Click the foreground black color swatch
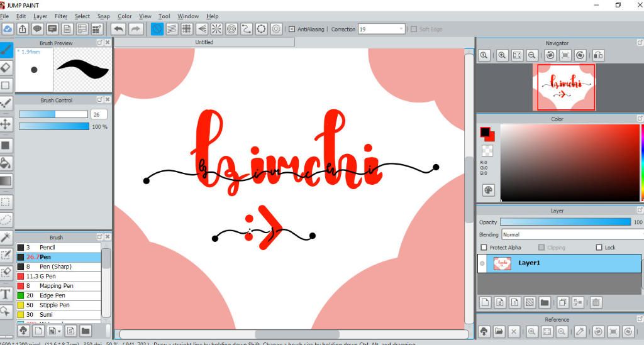Screen dimensions: 644x345 click(485, 132)
